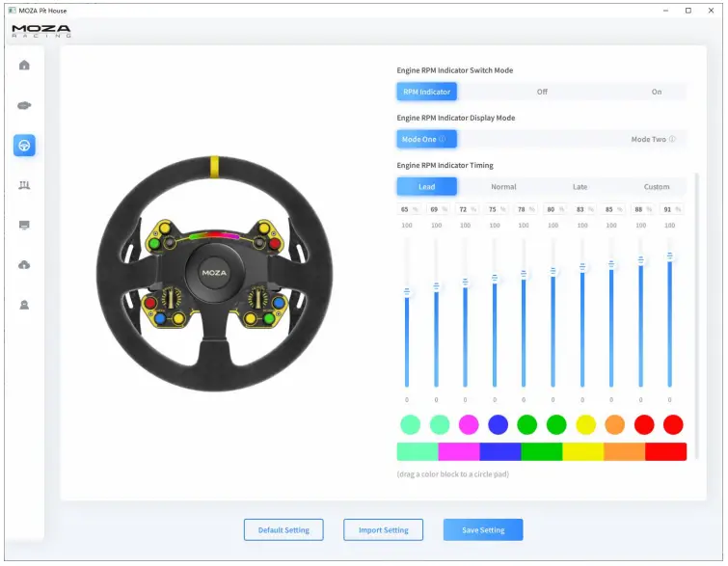
Task: Maximize the MOZA Pit House window
Action: coord(688,11)
